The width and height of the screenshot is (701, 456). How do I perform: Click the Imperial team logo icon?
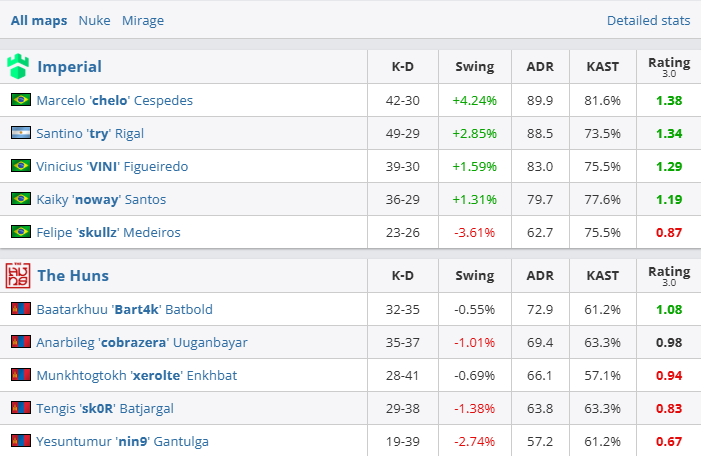click(19, 67)
